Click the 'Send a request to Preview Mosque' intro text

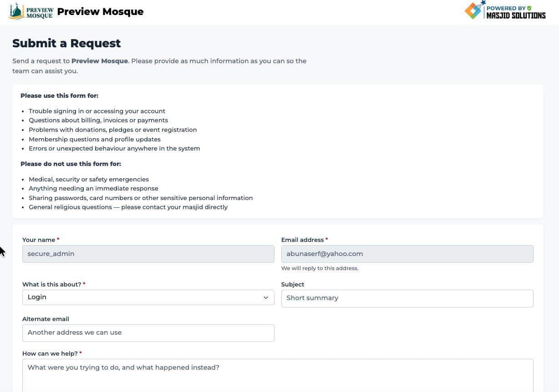[x=159, y=66]
